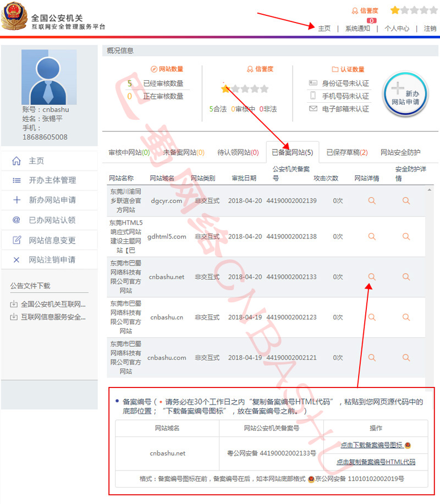Select 开办主体管理 in sidebar

(52, 180)
